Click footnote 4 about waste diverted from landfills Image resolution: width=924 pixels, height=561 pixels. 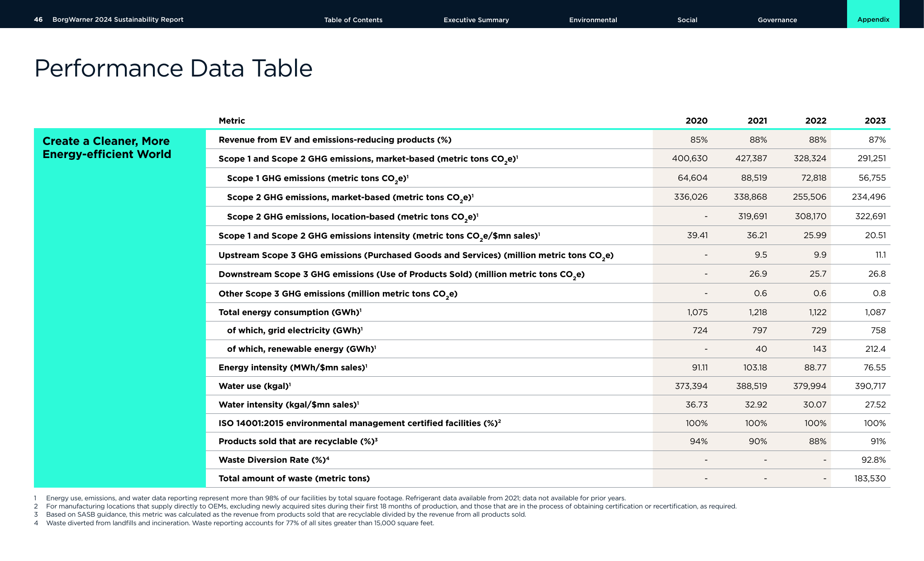[x=234, y=523]
